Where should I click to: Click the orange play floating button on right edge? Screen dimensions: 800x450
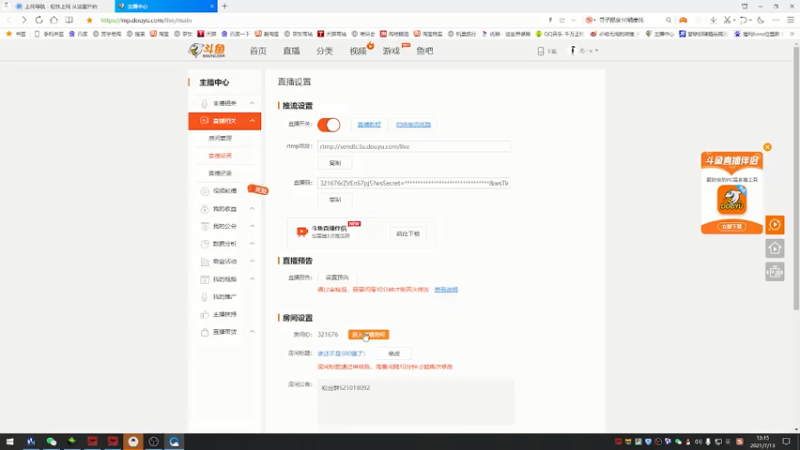pos(774,224)
